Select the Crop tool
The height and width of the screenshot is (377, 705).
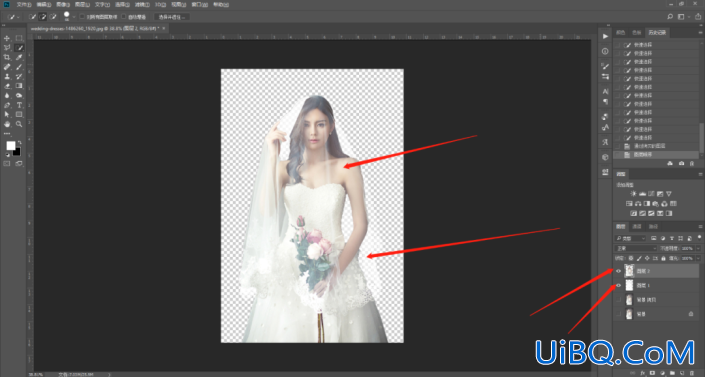pos(7,57)
